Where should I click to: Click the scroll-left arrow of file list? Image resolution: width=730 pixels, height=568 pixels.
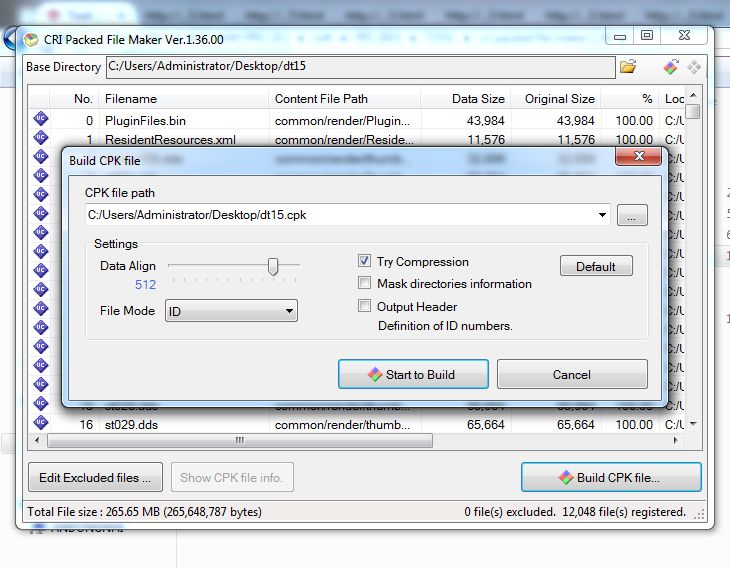(37, 440)
